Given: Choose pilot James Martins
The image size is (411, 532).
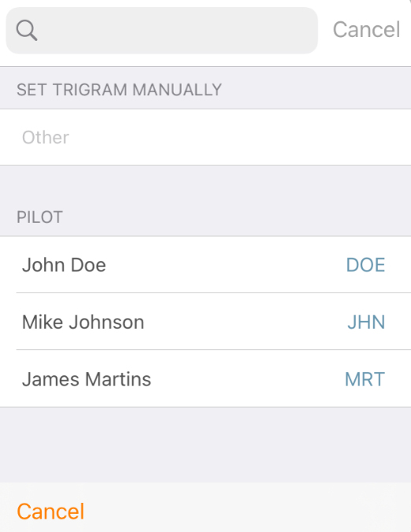Looking at the screenshot, I should 205,379.
